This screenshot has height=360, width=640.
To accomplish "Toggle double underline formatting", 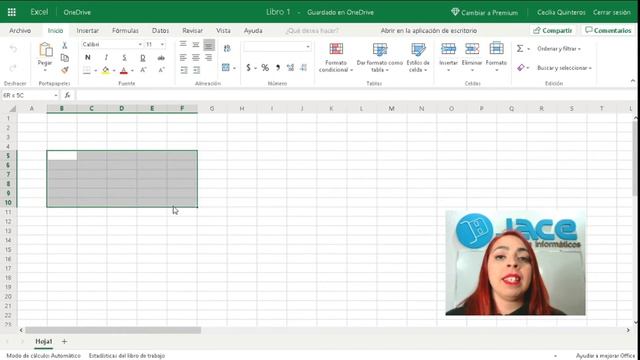I will [143, 58].
